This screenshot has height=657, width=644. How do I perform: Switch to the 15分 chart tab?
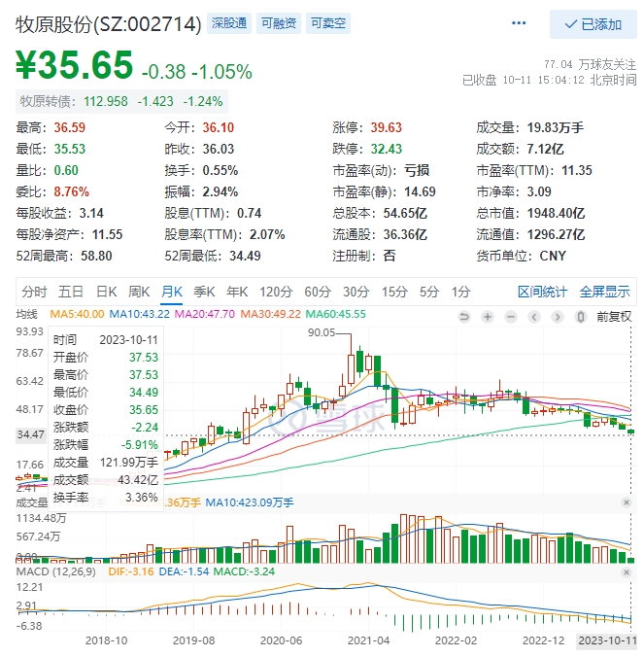(394, 292)
